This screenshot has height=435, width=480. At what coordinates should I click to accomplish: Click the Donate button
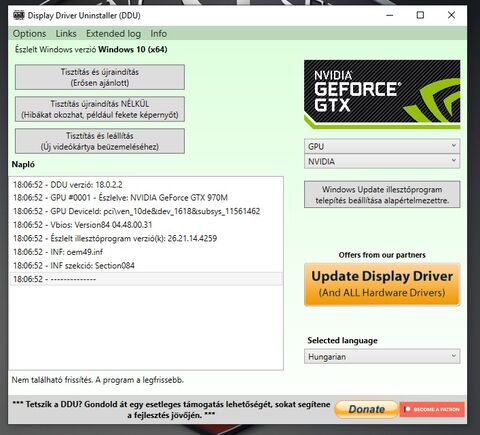click(366, 409)
